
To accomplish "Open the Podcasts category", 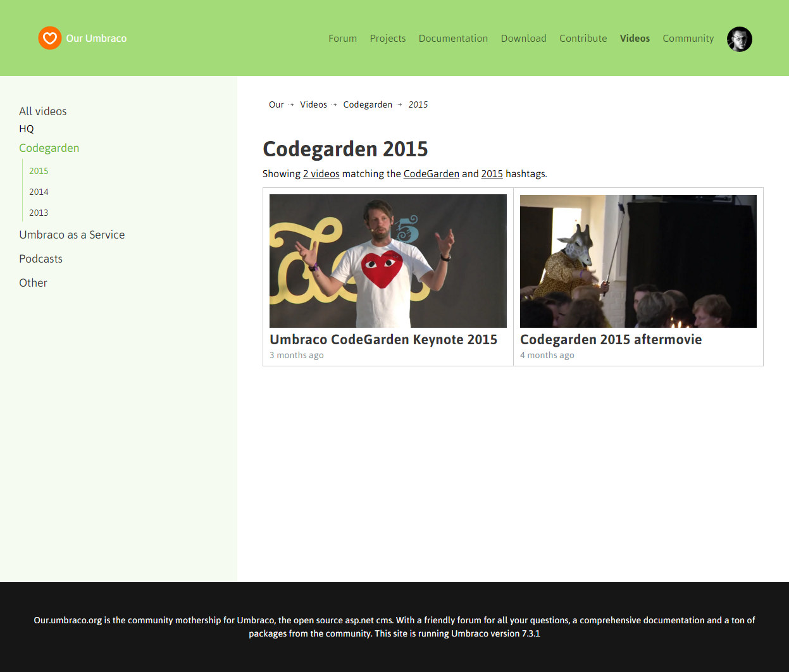I will click(41, 259).
